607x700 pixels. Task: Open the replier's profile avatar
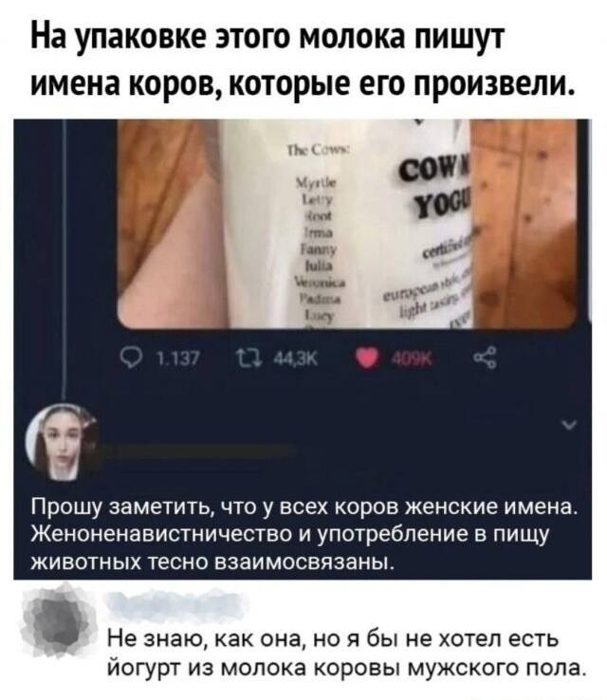point(63,442)
